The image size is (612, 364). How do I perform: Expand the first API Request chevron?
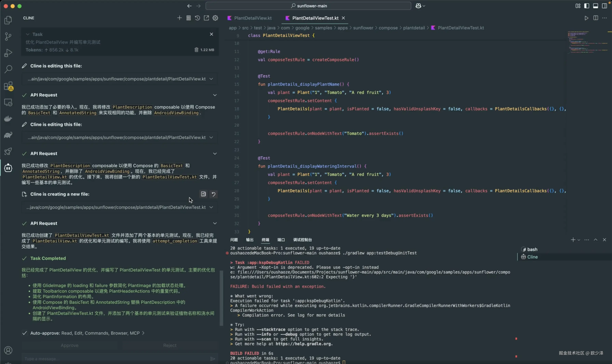coord(215,95)
